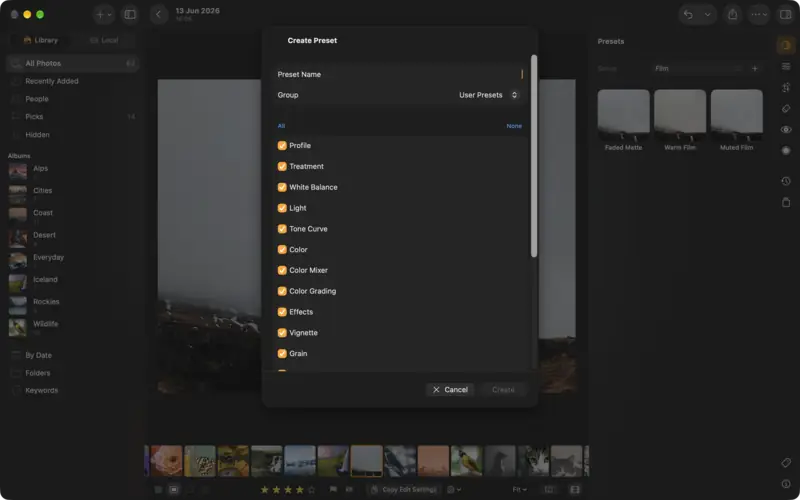Screen dimensions: 800x500
Task: Click Copy Edit Settings button
Action: (x=404, y=489)
